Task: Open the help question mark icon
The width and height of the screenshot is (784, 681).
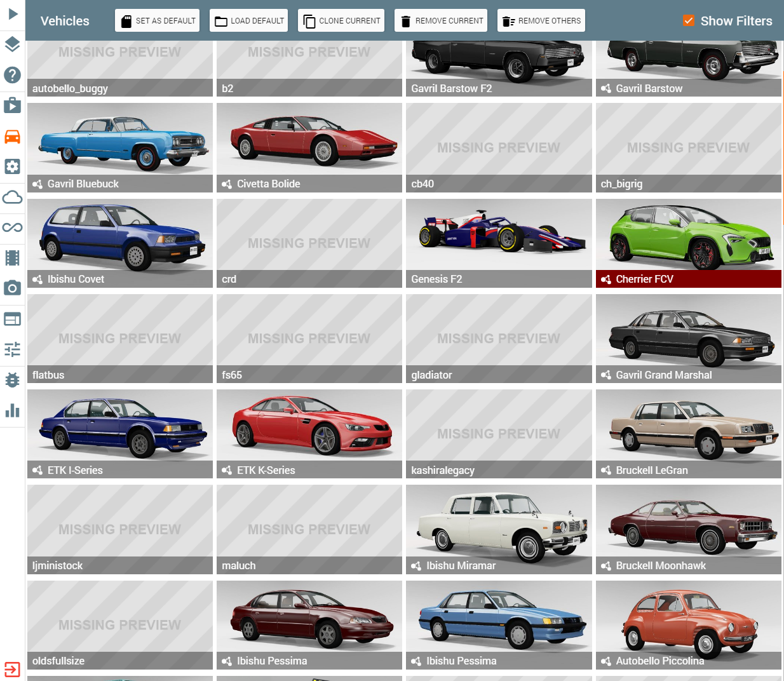Action: pos(13,75)
